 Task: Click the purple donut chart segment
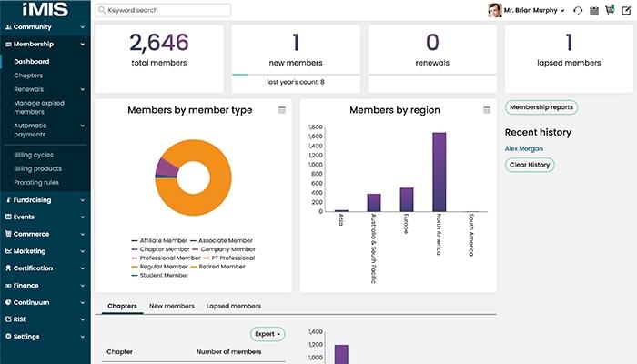tap(167, 167)
